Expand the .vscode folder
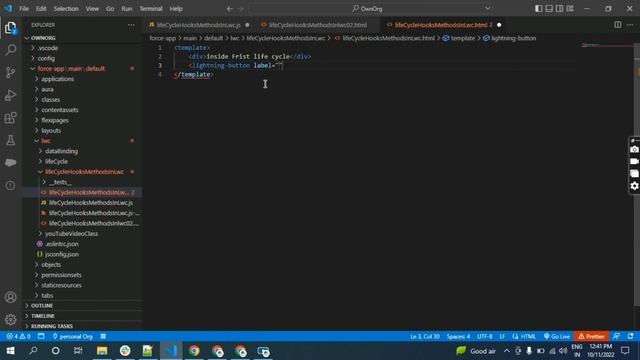Viewport: 640px width, 360px height. click(82, 48)
